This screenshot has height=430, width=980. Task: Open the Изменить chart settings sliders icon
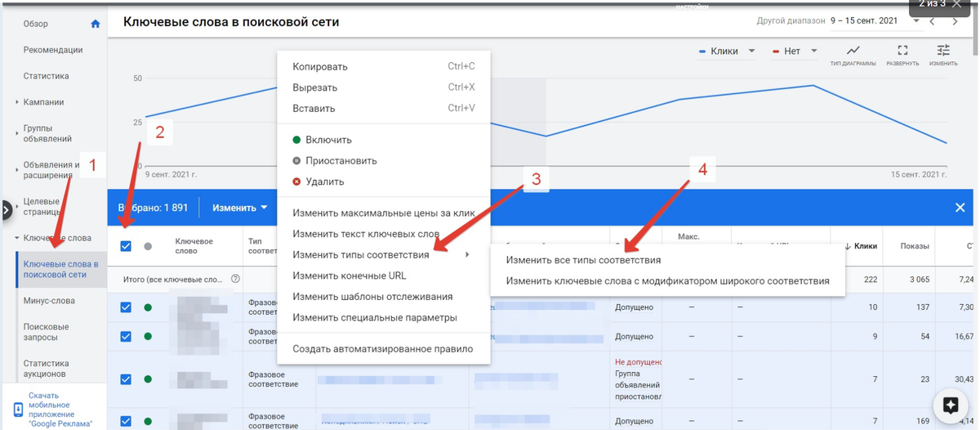943,51
